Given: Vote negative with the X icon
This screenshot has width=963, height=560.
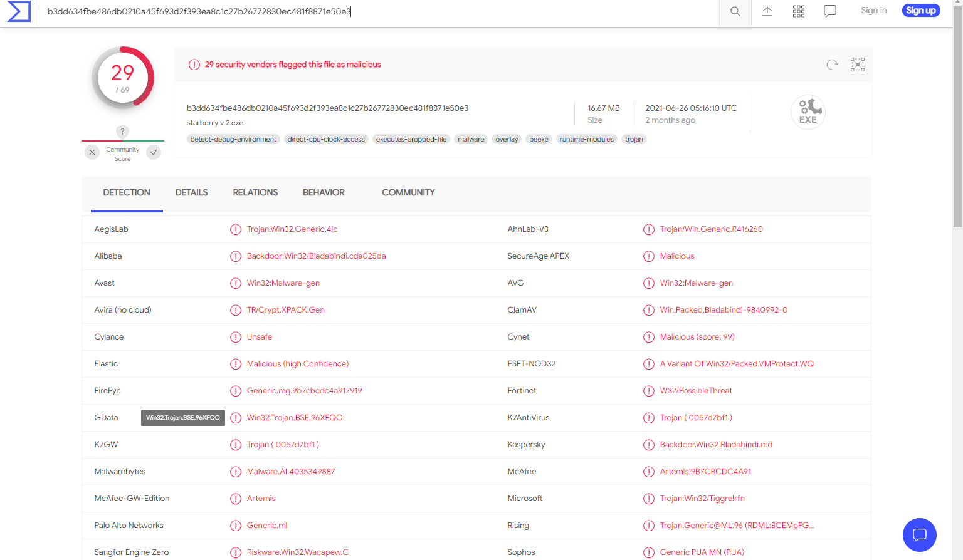Looking at the screenshot, I should [92, 152].
